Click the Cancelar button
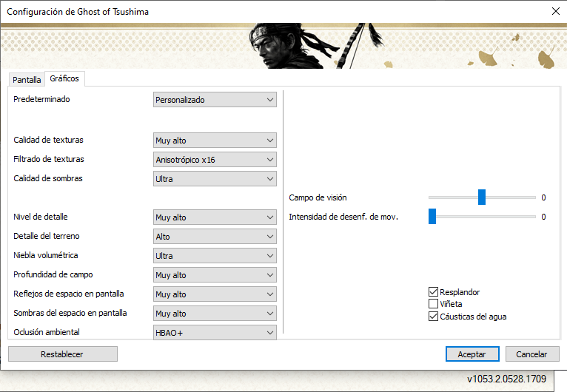Screen dimensions: 567x392 [532, 354]
